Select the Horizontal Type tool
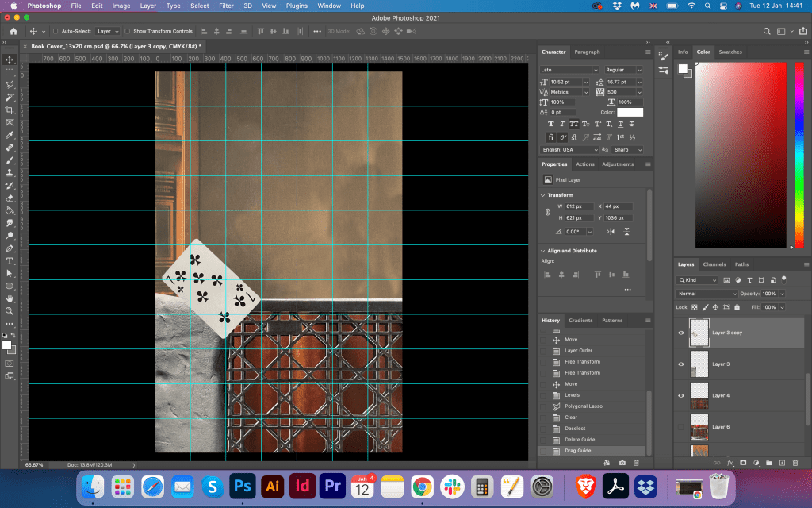This screenshot has height=508, width=812. [x=10, y=260]
